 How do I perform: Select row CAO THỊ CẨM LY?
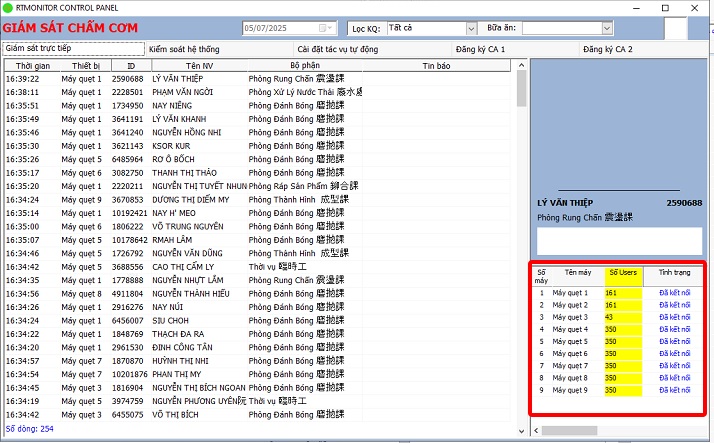click(258, 267)
